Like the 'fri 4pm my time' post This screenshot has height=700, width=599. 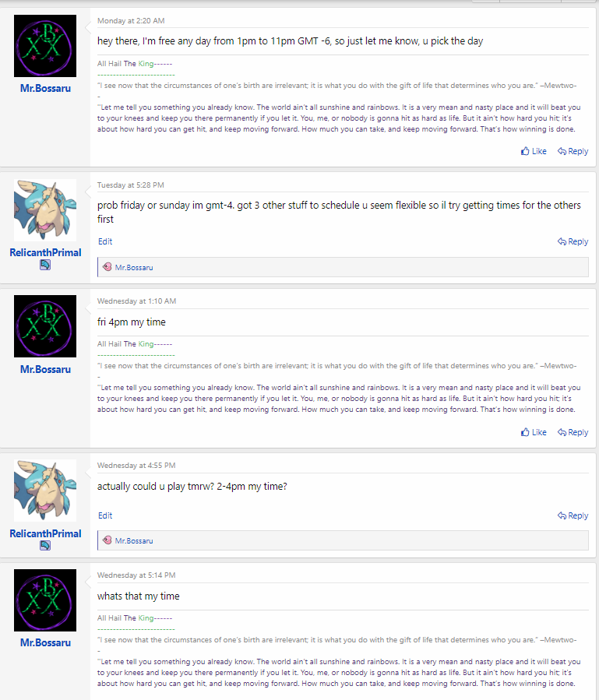pos(534,432)
